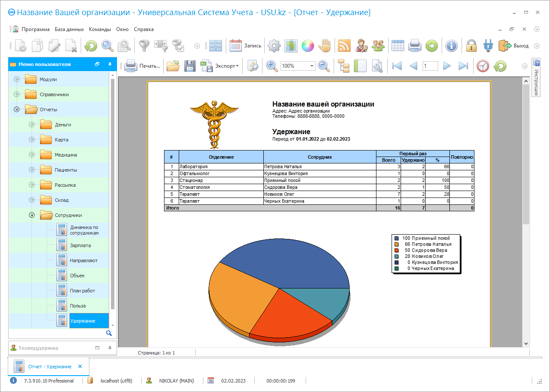Click the Печать... button
Screen dimensions: 550x392
coord(143,66)
